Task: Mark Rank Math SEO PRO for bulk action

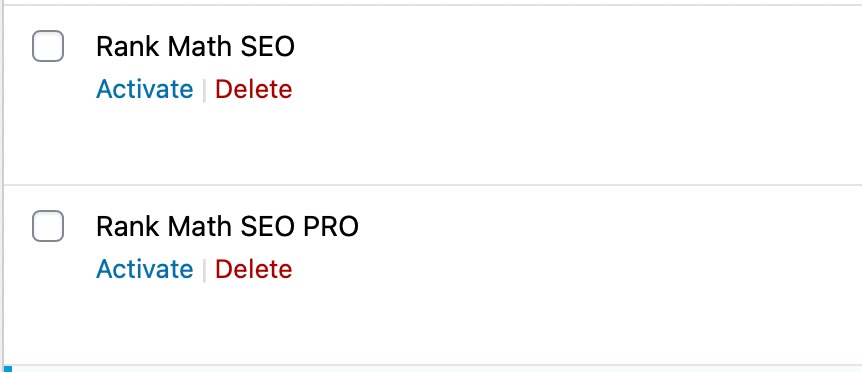Action: (x=48, y=226)
